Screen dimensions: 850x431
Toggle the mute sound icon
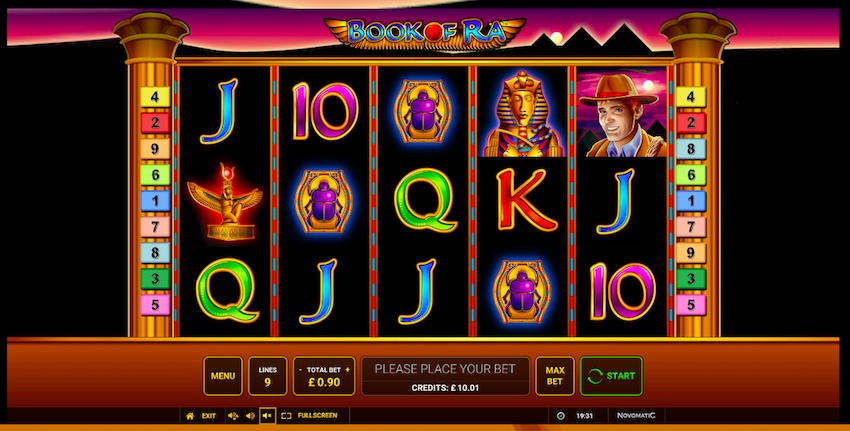coord(267,416)
